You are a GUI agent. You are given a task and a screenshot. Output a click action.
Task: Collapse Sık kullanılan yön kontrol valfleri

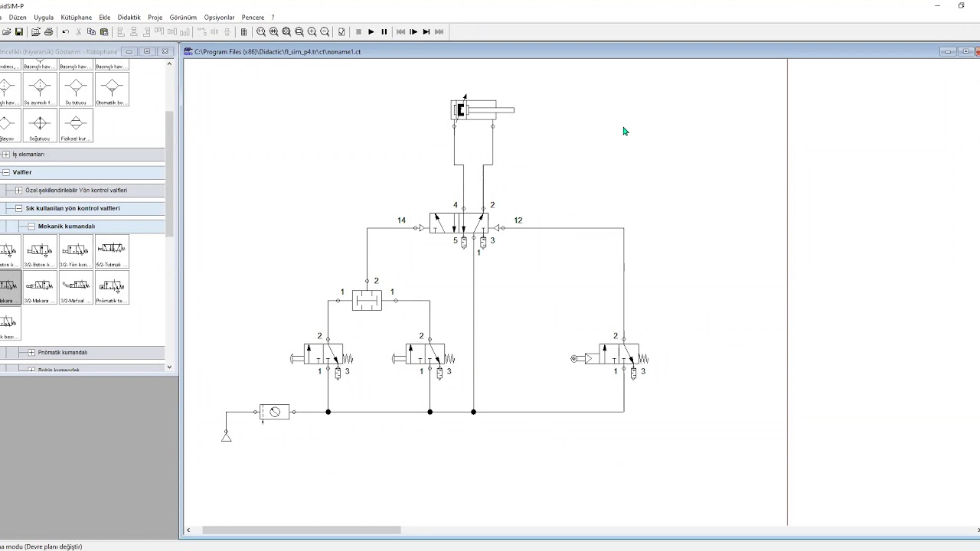[18, 208]
